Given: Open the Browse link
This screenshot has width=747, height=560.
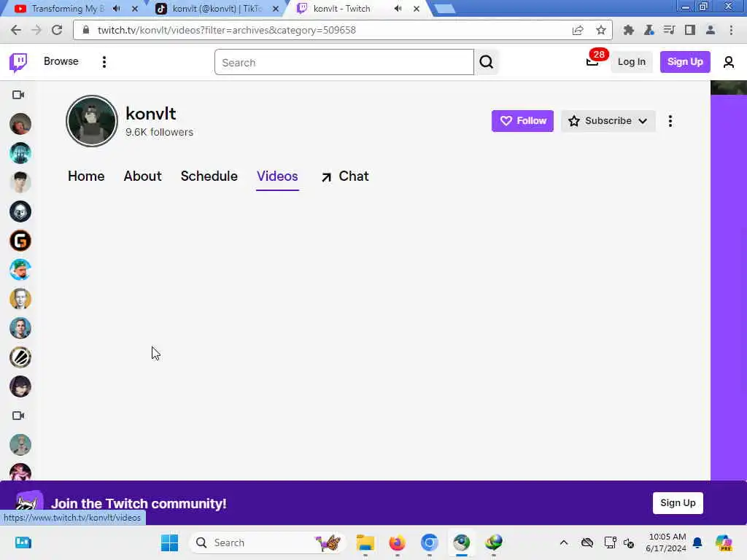Looking at the screenshot, I should coord(61,61).
